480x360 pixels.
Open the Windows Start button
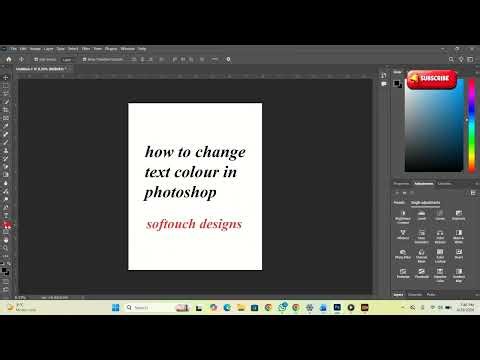pyautogui.click(x=116, y=307)
